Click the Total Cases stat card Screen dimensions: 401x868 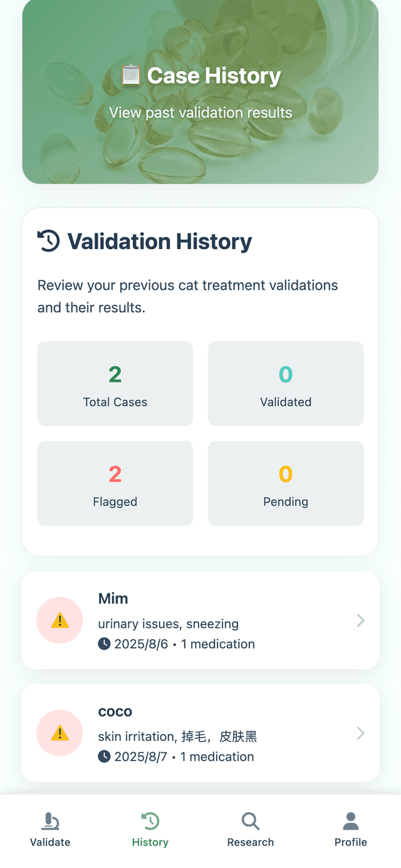pos(115,383)
